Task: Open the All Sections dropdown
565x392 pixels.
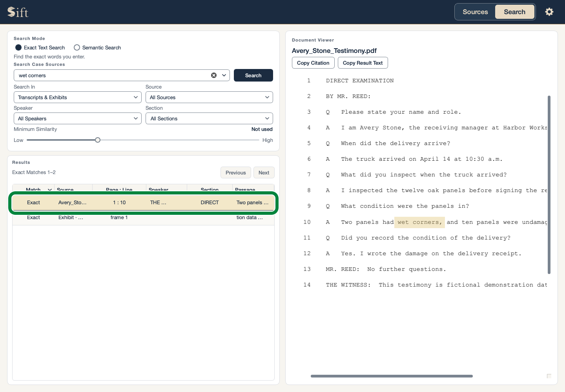Action: pos(209,118)
